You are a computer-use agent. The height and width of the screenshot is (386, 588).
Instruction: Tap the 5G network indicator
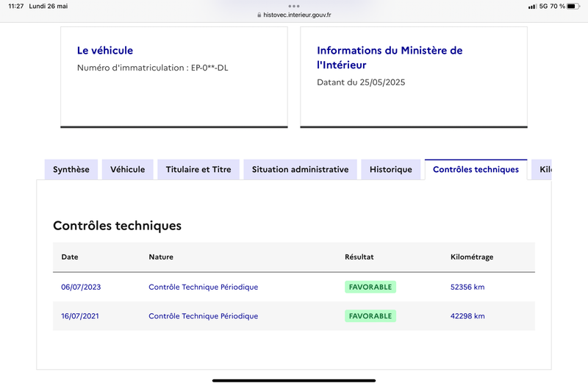(x=543, y=7)
